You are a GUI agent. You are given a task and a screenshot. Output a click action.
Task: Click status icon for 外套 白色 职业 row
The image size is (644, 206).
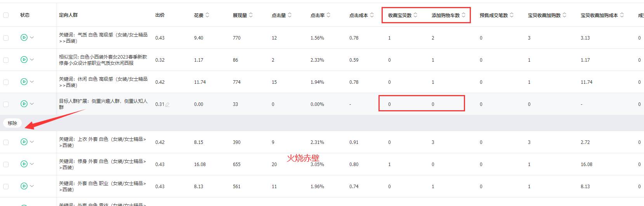click(x=24, y=186)
